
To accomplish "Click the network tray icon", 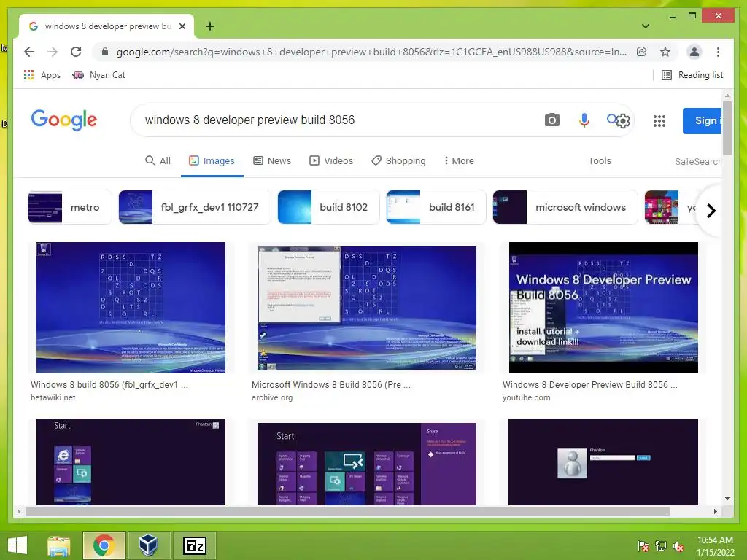I will click(x=661, y=546).
